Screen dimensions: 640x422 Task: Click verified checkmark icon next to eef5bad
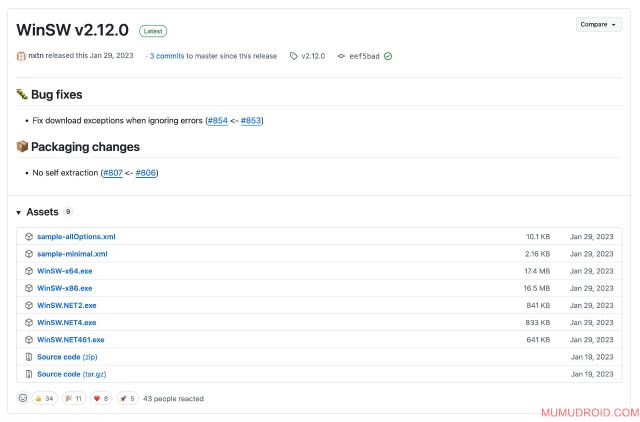388,56
